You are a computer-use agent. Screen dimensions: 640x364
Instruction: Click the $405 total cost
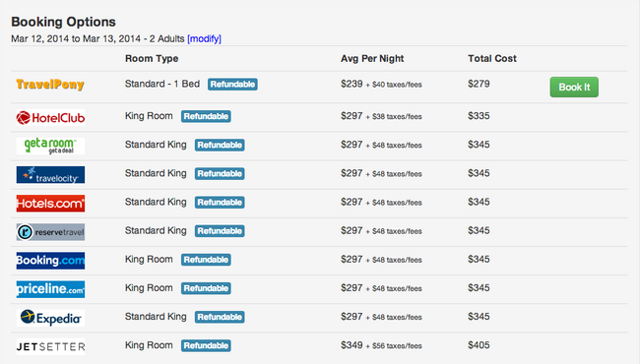[x=479, y=345]
